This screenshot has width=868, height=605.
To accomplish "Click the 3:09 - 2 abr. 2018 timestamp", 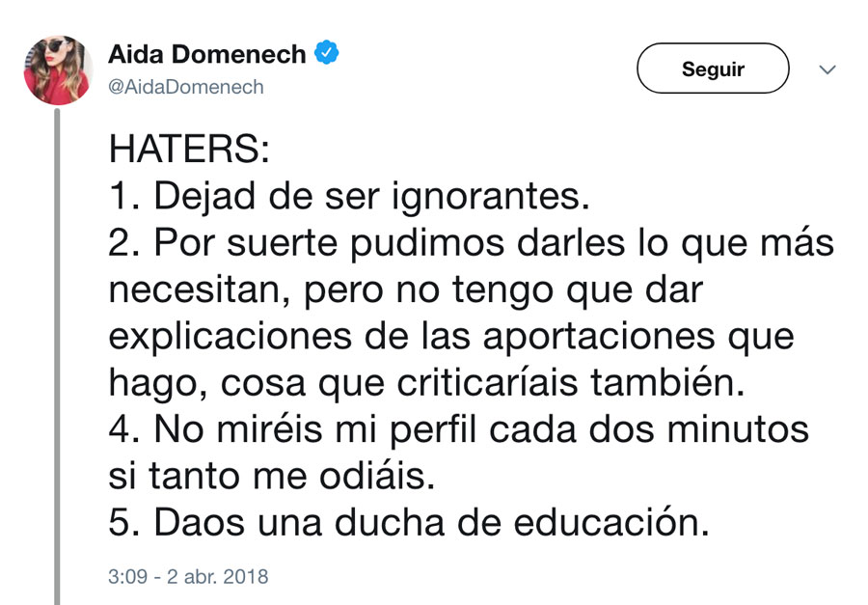I will (x=188, y=577).
